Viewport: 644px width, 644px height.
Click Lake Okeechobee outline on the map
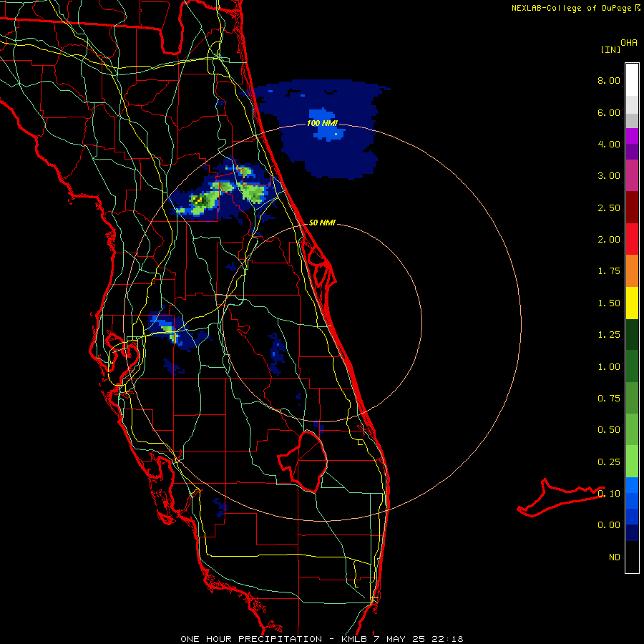pos(303,462)
